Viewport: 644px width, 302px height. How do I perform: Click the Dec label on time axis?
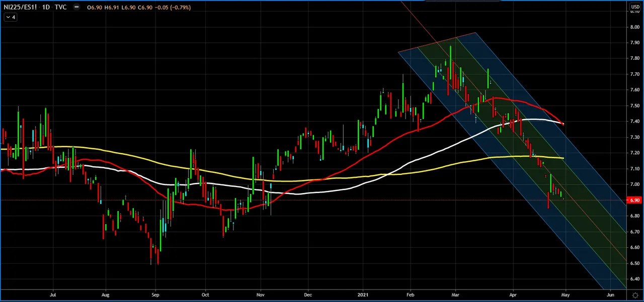(x=308, y=295)
